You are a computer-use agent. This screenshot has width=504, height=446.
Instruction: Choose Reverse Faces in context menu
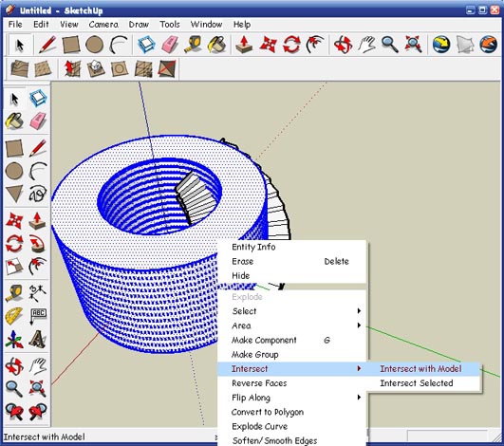point(291,383)
